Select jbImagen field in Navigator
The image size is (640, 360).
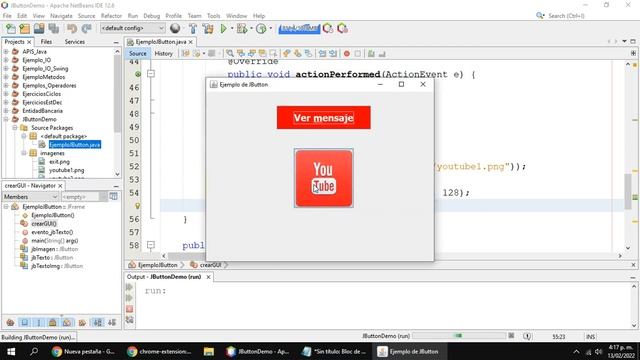point(54,249)
